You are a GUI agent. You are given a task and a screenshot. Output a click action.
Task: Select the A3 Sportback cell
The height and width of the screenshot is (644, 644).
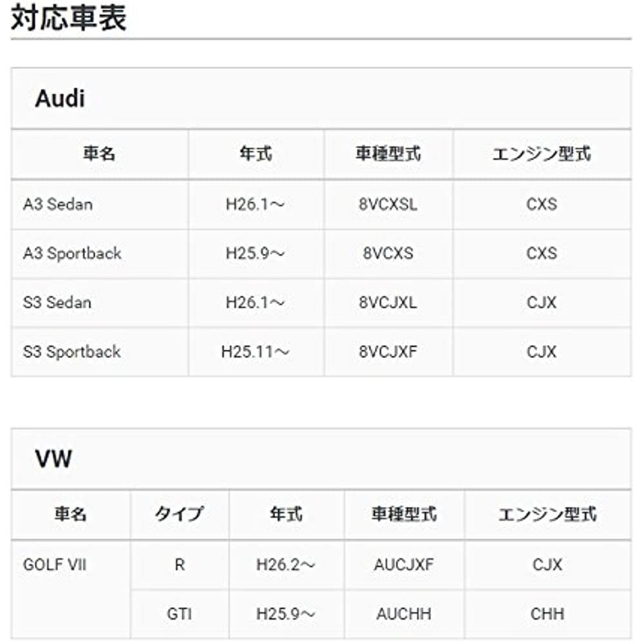pyautogui.click(x=72, y=253)
